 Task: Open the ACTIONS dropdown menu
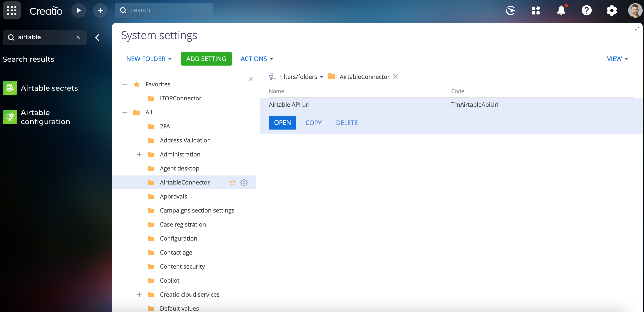(257, 59)
